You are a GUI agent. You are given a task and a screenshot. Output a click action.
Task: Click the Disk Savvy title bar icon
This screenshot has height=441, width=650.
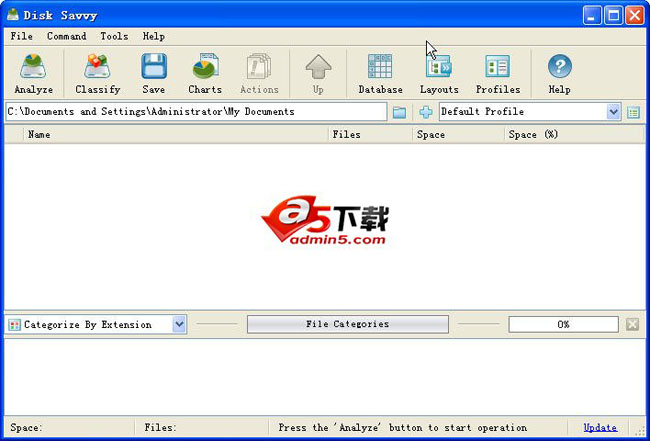pos(12,15)
